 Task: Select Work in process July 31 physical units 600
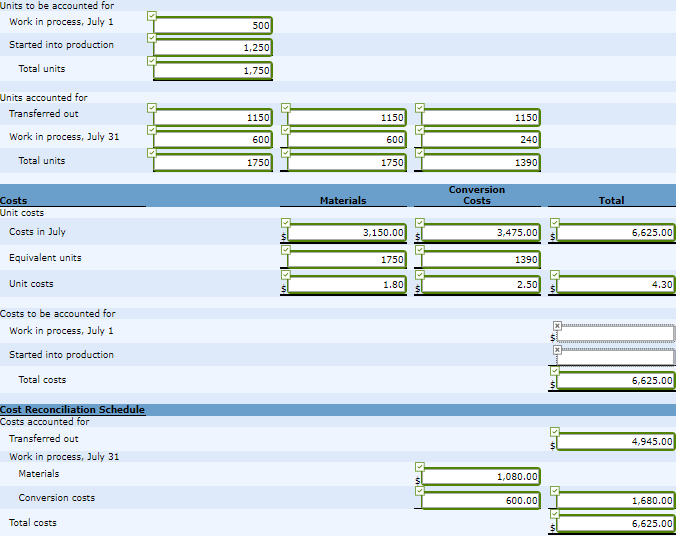pyautogui.click(x=212, y=139)
